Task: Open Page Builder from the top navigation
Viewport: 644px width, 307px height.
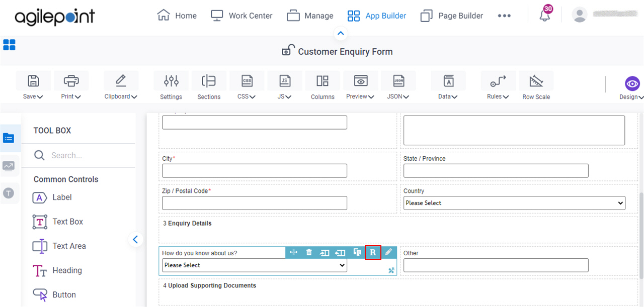Action: 452,16
